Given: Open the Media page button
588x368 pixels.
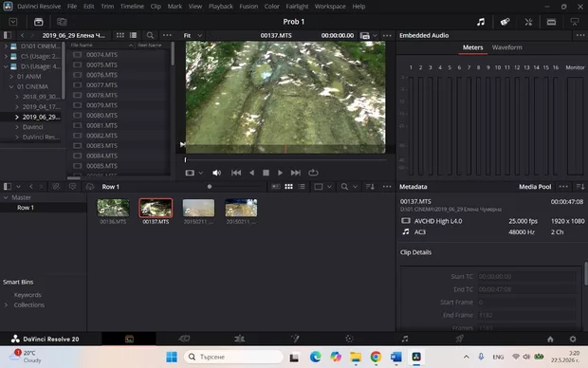Looking at the screenshot, I should 129,340.
